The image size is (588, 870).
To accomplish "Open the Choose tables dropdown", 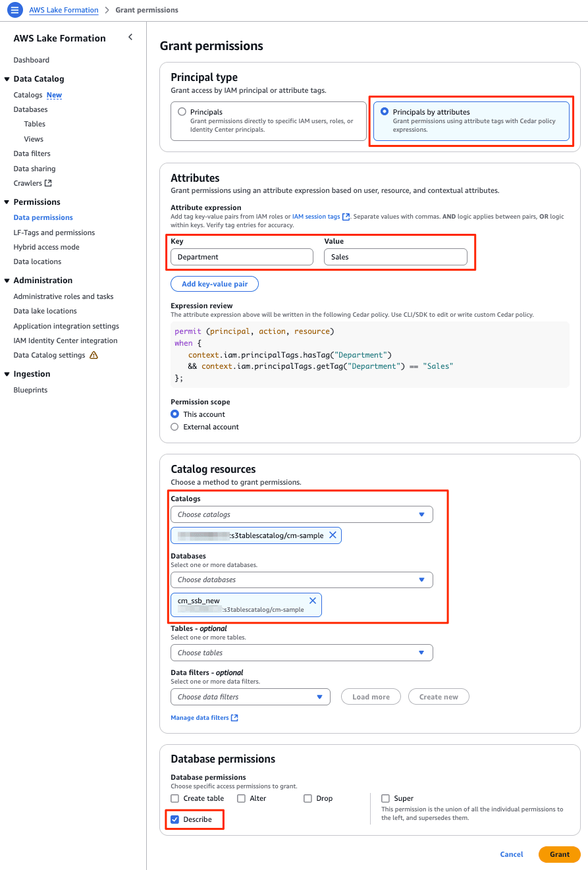I will (302, 653).
